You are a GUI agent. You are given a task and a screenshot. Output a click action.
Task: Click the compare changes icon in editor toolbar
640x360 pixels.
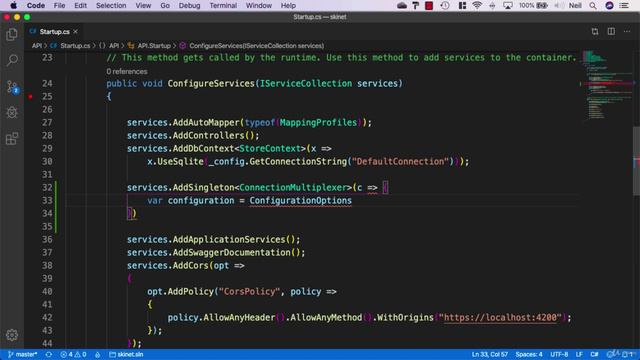pos(595,31)
